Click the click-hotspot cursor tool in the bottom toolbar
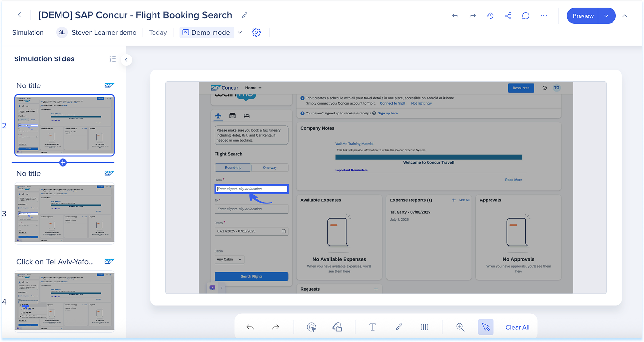The height and width of the screenshot is (342, 644). click(311, 327)
